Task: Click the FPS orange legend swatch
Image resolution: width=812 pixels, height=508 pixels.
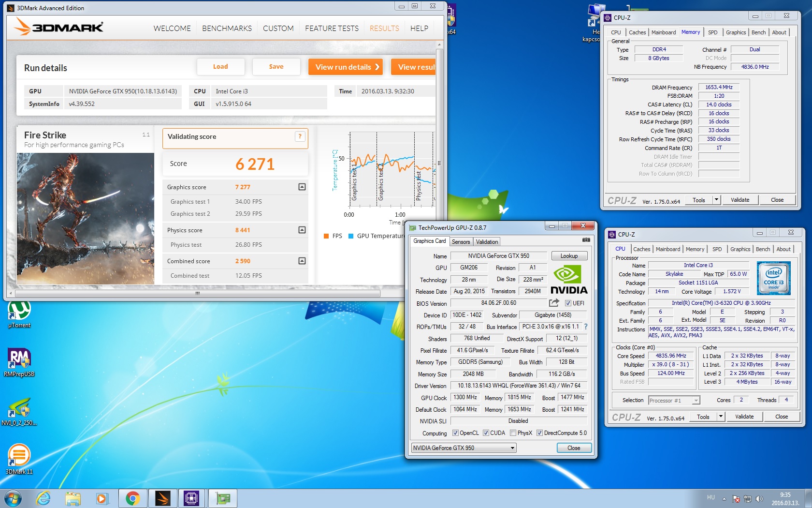Action: (x=326, y=236)
